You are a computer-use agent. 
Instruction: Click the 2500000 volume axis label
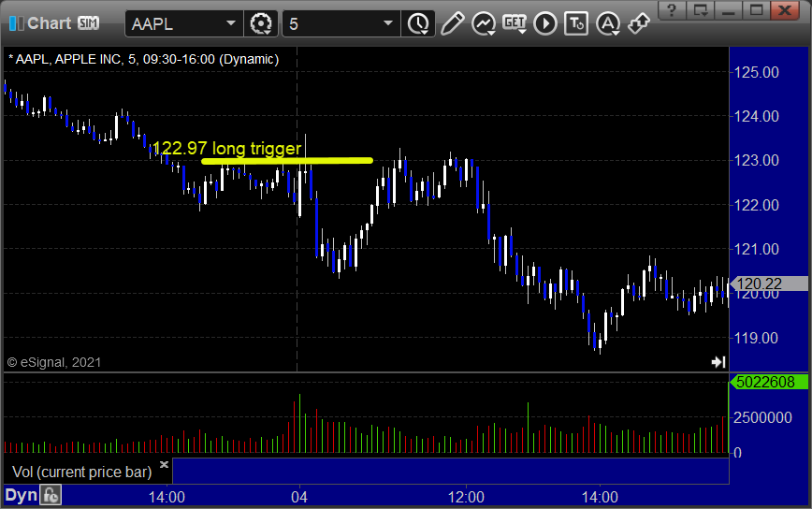click(762, 417)
